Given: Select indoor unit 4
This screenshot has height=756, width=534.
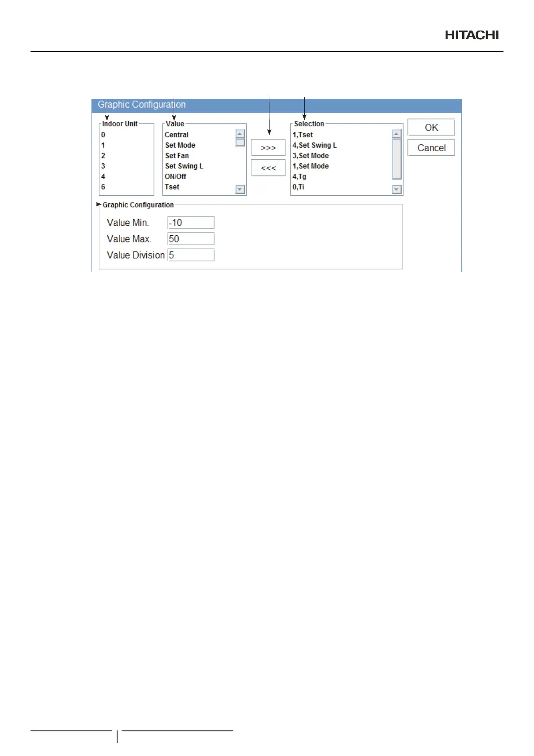Looking at the screenshot, I should [x=103, y=176].
